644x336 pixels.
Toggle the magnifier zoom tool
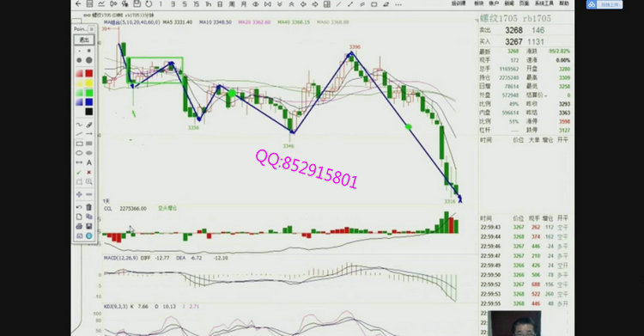(x=89, y=181)
